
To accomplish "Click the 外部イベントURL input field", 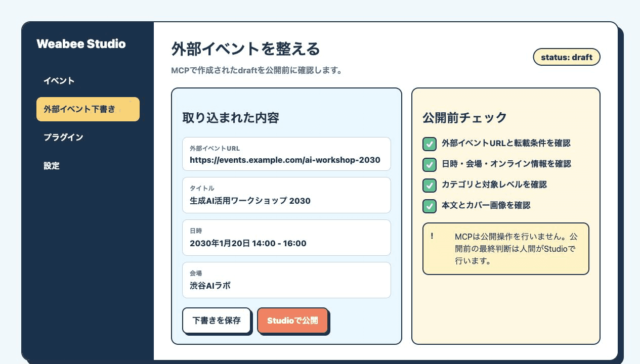I will pyautogui.click(x=286, y=154).
